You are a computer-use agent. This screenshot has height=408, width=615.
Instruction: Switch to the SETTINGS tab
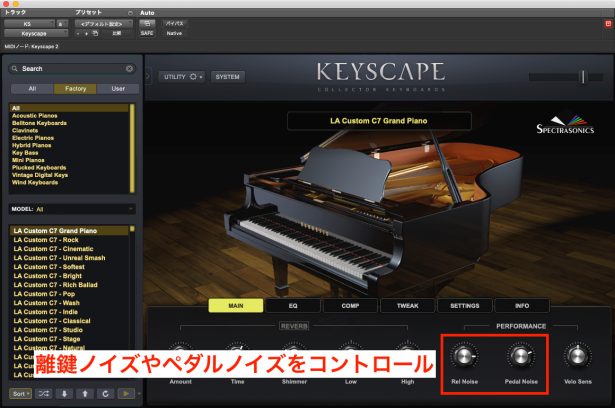pyautogui.click(x=465, y=306)
